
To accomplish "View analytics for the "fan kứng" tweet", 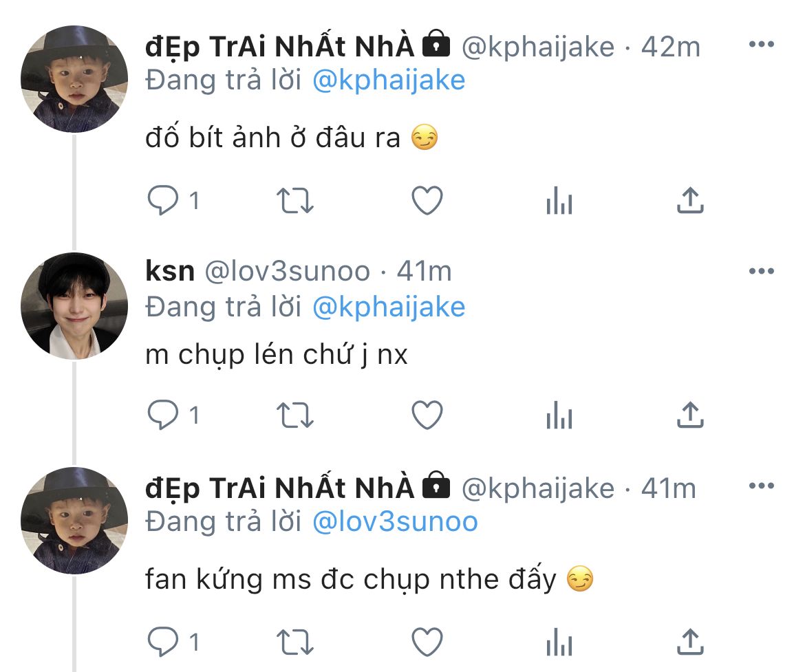I will tap(559, 642).
